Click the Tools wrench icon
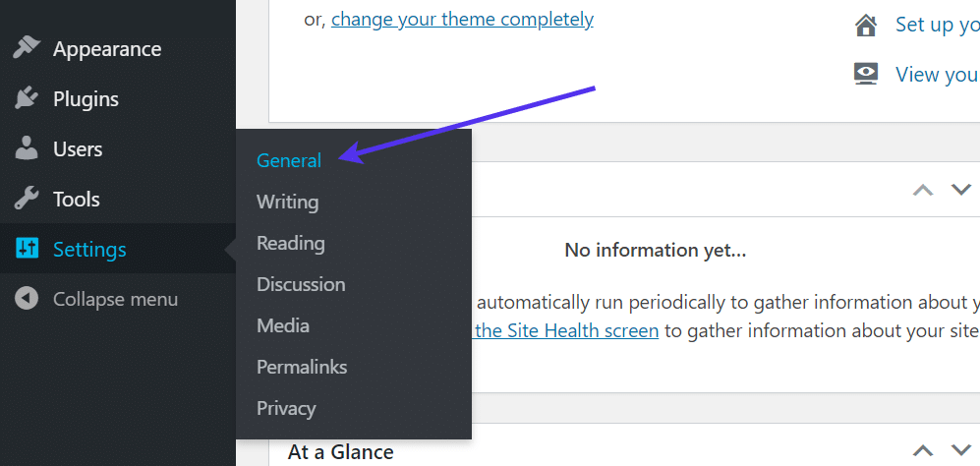Image resolution: width=980 pixels, height=466 pixels. tap(26, 200)
